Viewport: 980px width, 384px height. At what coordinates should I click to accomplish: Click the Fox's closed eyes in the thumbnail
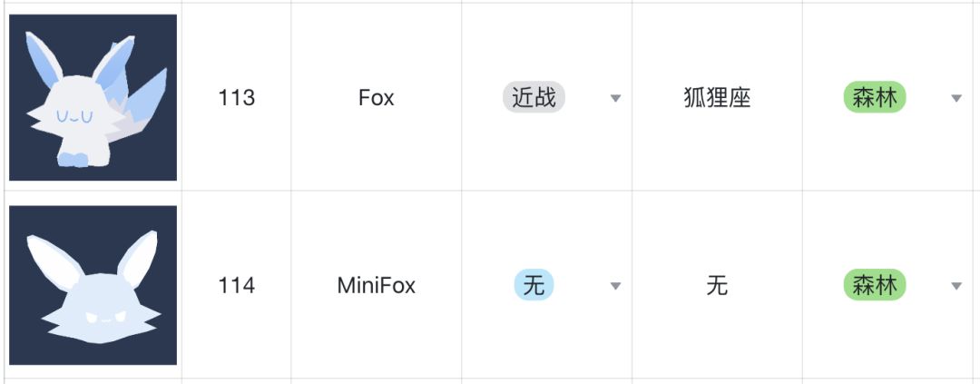tap(73, 116)
